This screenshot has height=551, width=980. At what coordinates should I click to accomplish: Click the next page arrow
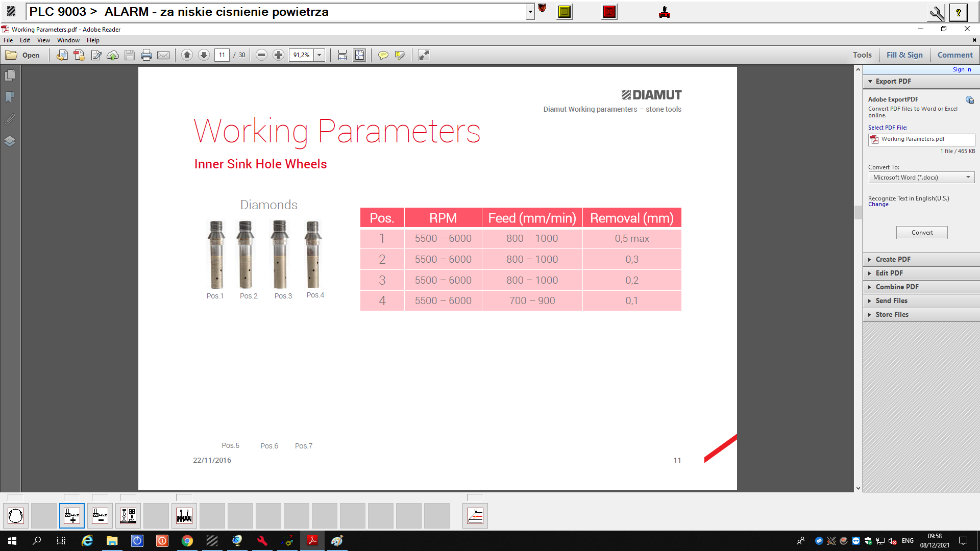click(x=204, y=55)
